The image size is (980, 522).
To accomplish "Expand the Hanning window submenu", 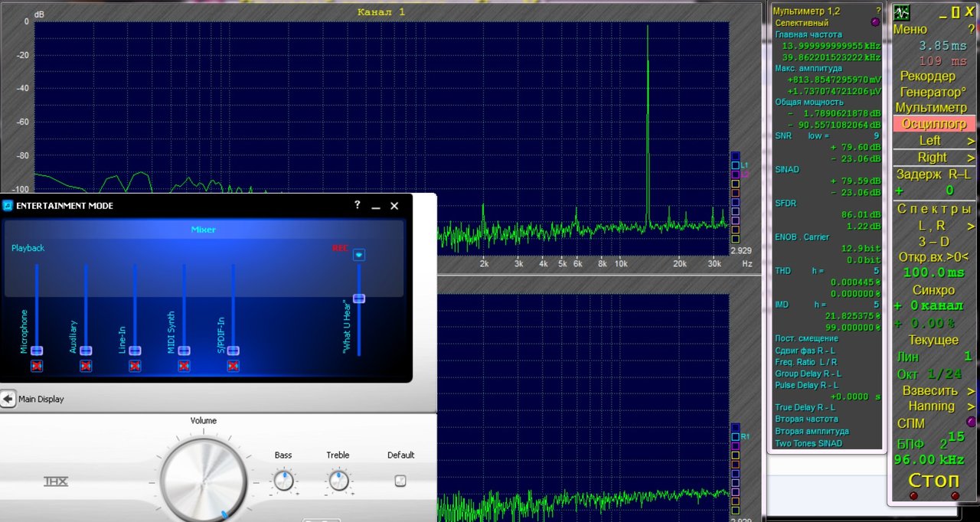I will pos(971,406).
